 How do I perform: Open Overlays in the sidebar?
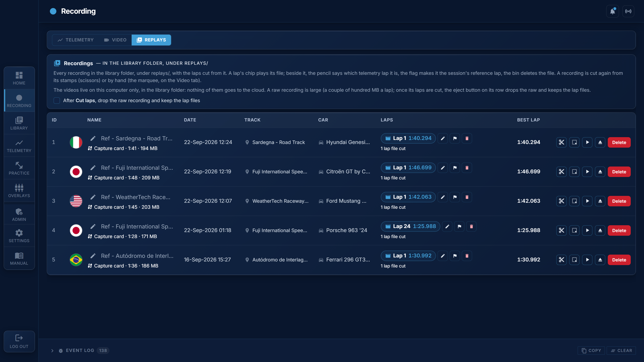pyautogui.click(x=19, y=191)
